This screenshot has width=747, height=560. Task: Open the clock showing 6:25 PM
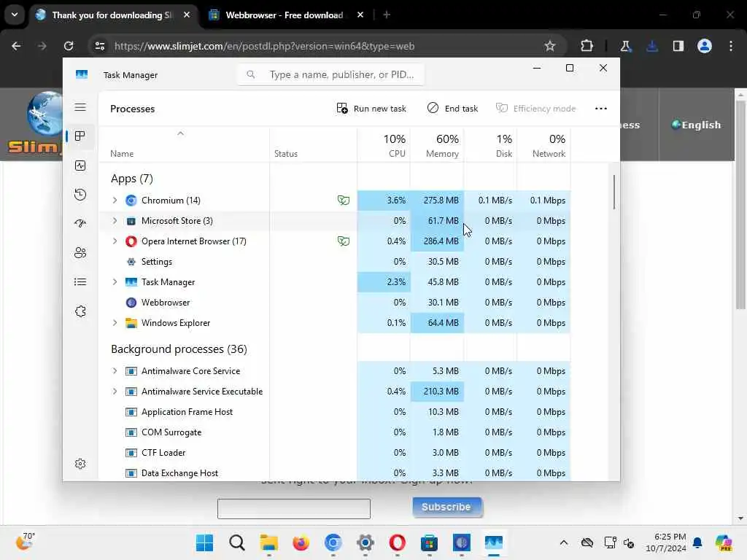click(666, 542)
